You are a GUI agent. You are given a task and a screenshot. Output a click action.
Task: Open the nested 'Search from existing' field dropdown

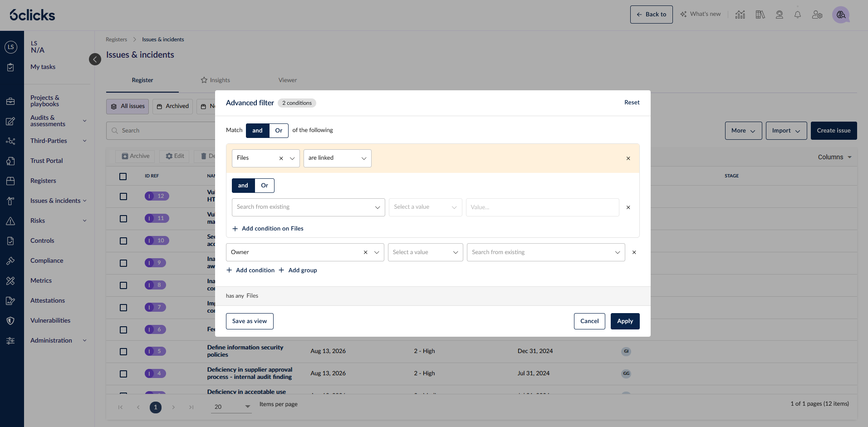309,207
